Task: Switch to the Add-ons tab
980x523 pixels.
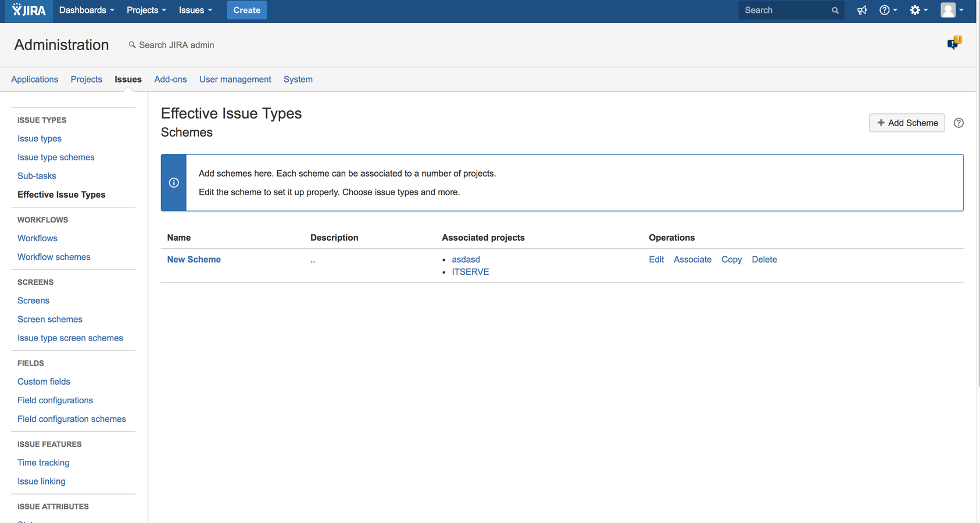Action: pos(170,79)
